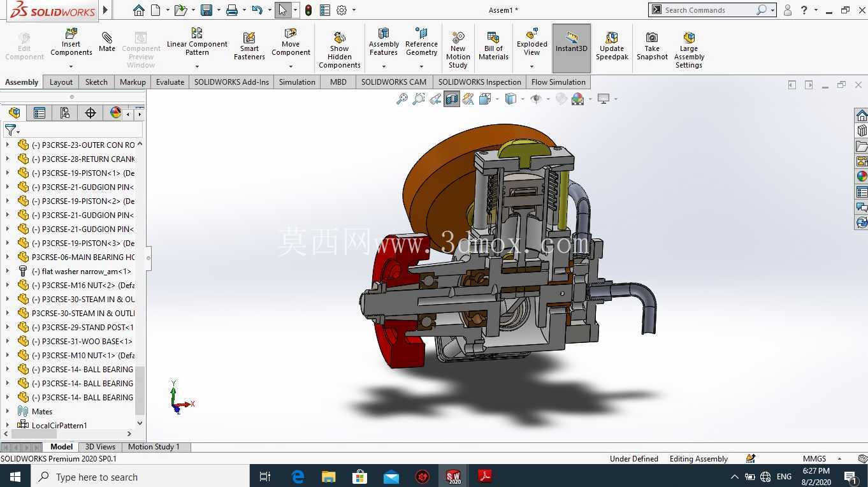This screenshot has height=487, width=868.
Task: Open the Exploded View dropdown arrow
Action: pyautogui.click(x=532, y=66)
